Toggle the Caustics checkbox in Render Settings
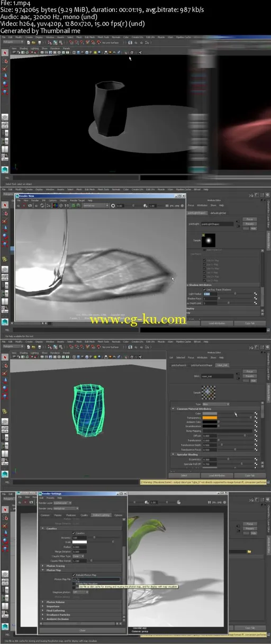The height and width of the screenshot is (644, 271). tap(74, 533)
